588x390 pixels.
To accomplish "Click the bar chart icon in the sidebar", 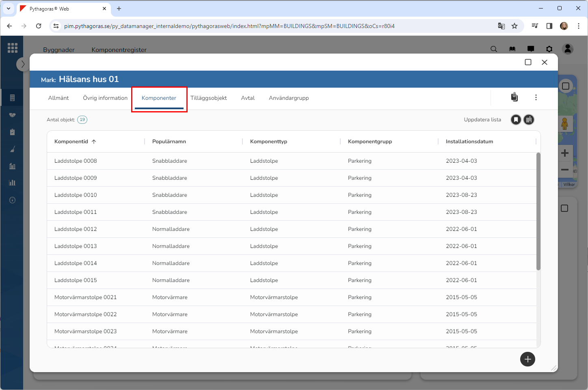I will [12, 183].
